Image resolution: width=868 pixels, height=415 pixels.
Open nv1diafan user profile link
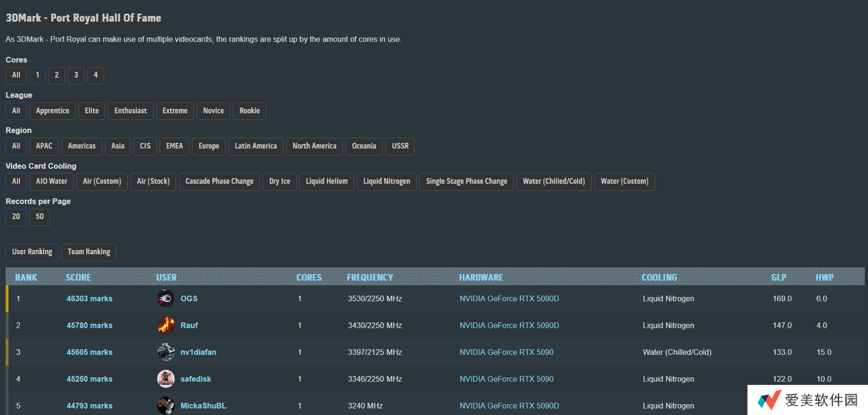[x=198, y=352]
